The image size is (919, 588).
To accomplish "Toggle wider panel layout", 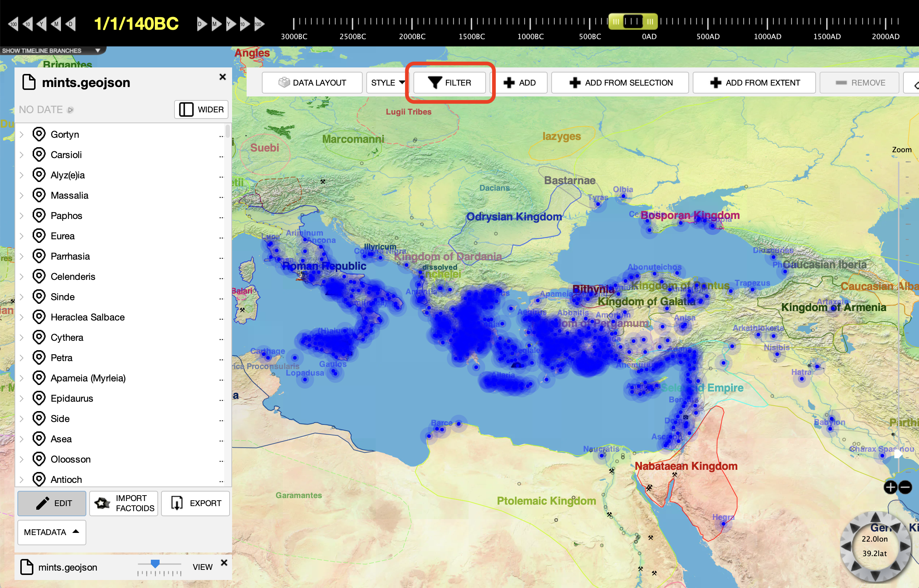I will (x=201, y=109).
